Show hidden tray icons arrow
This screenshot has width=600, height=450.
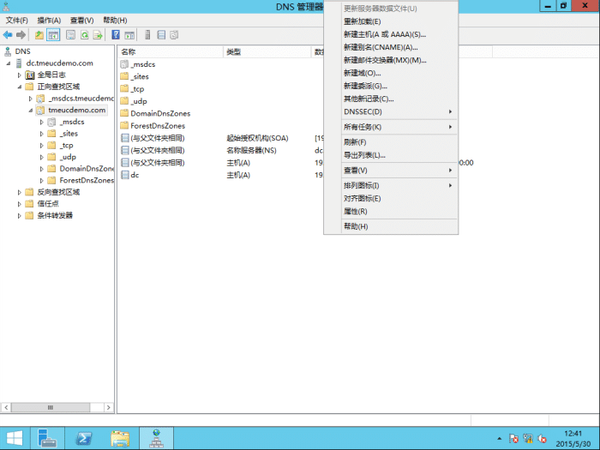point(499,439)
